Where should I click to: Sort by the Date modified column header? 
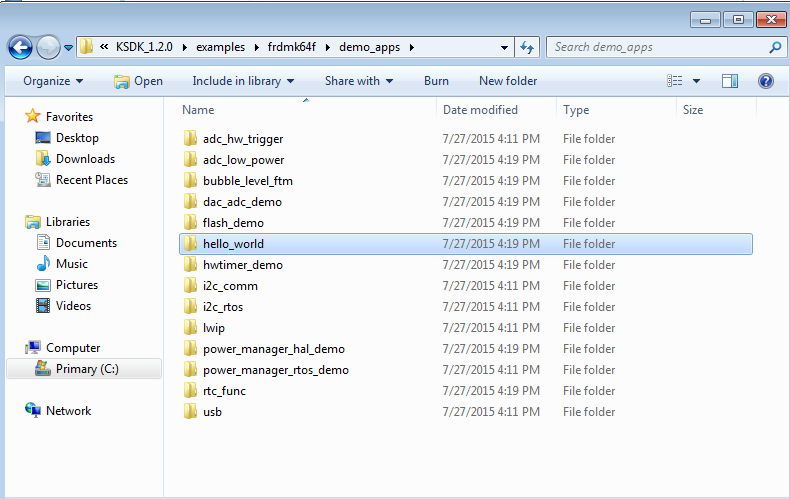click(480, 110)
